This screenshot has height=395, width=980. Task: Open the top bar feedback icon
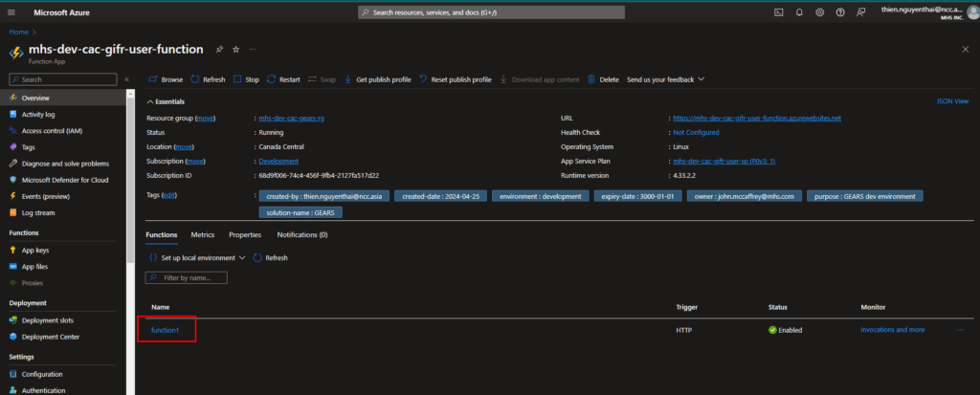click(860, 11)
